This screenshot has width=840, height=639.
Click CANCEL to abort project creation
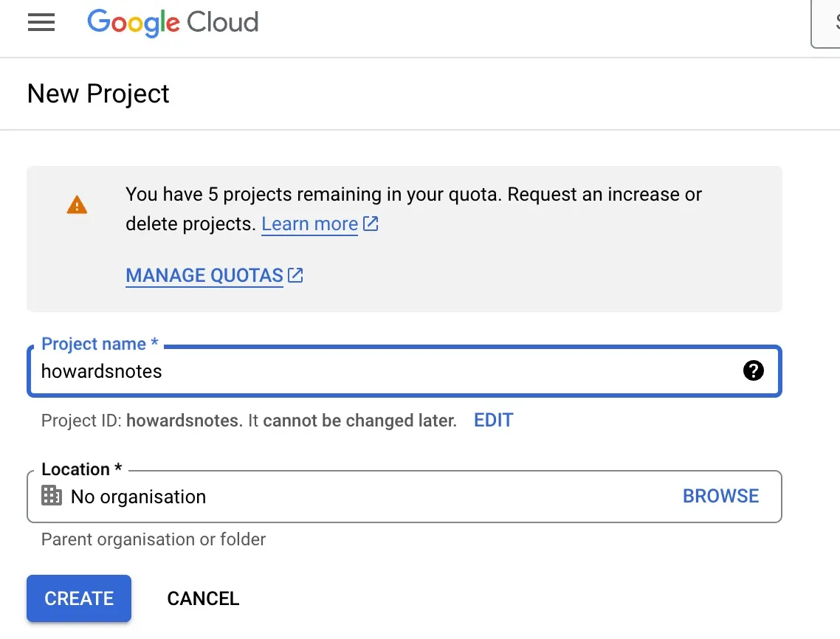203,598
